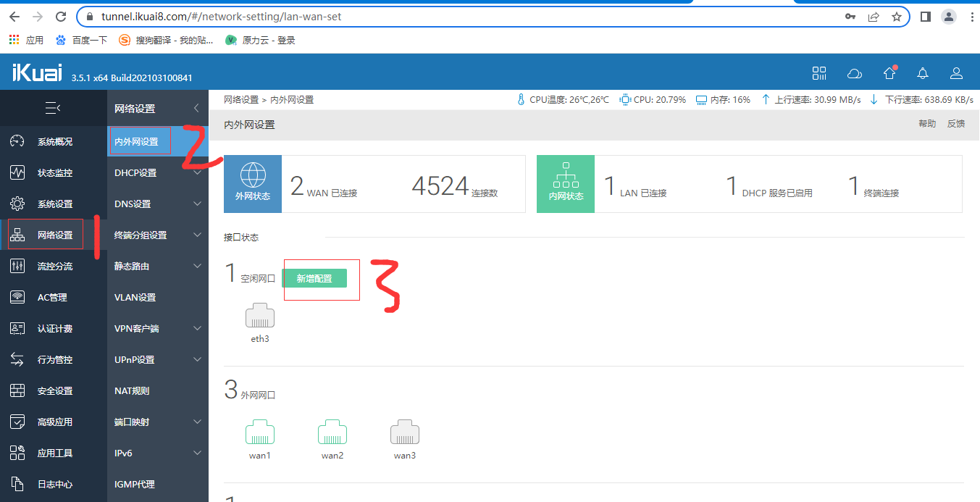The image size is (980, 502).
Task: Collapse the 网络设置 submenu with its chevron
Action: click(196, 109)
